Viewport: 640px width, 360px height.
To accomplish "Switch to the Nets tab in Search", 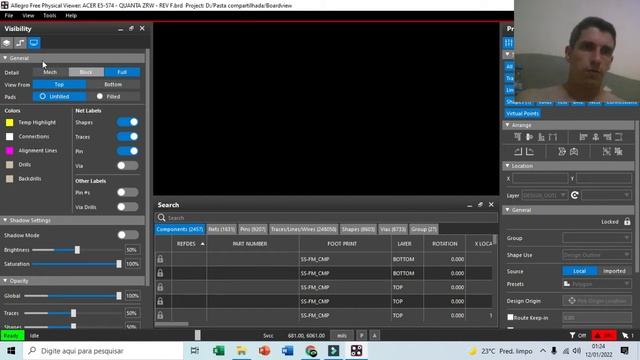I will point(222,229).
